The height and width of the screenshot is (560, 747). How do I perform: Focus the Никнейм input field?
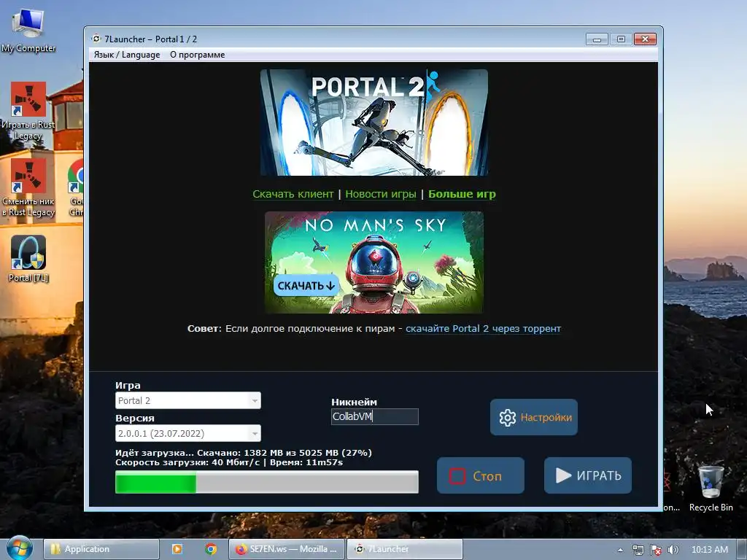click(375, 416)
